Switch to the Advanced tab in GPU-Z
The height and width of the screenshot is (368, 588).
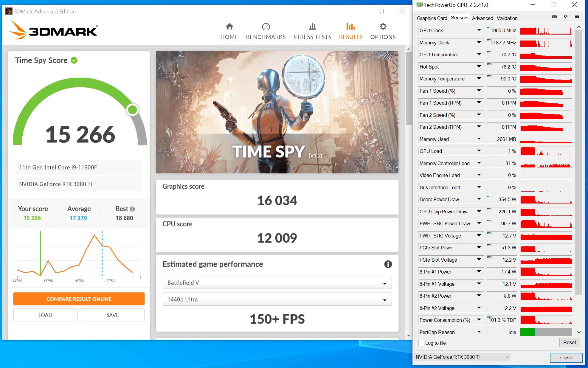pyautogui.click(x=482, y=18)
